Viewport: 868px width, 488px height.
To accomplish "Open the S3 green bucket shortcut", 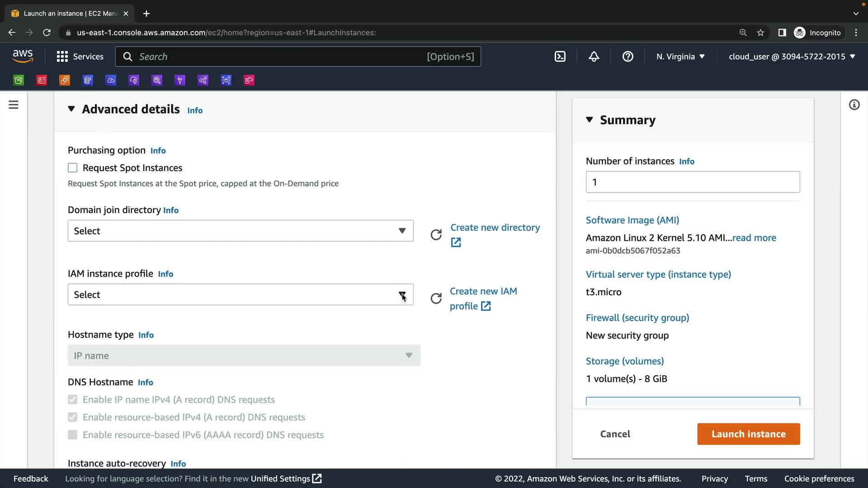I will (x=19, y=80).
